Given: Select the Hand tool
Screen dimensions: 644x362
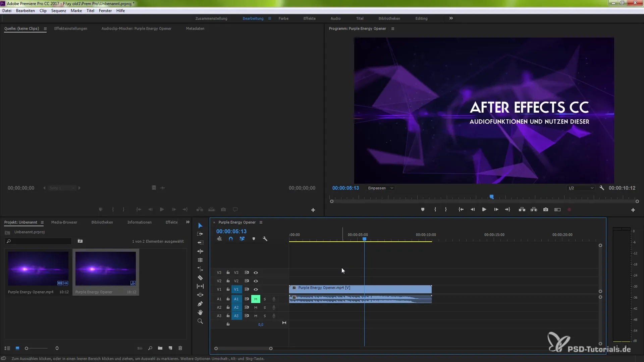Looking at the screenshot, I should pos(200,312).
